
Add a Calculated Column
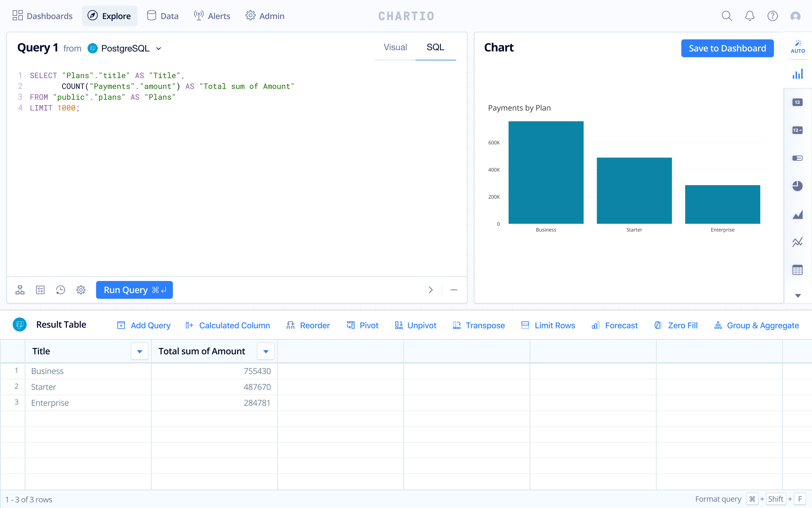click(227, 325)
